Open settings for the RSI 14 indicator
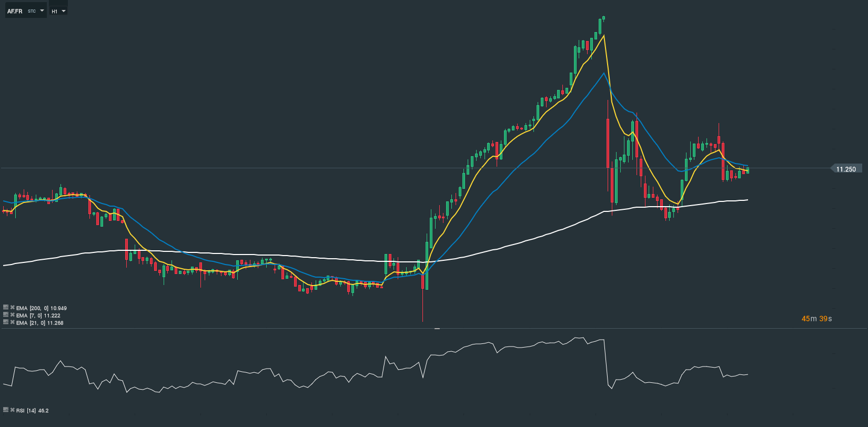This screenshot has width=868, height=427. [x=6, y=409]
